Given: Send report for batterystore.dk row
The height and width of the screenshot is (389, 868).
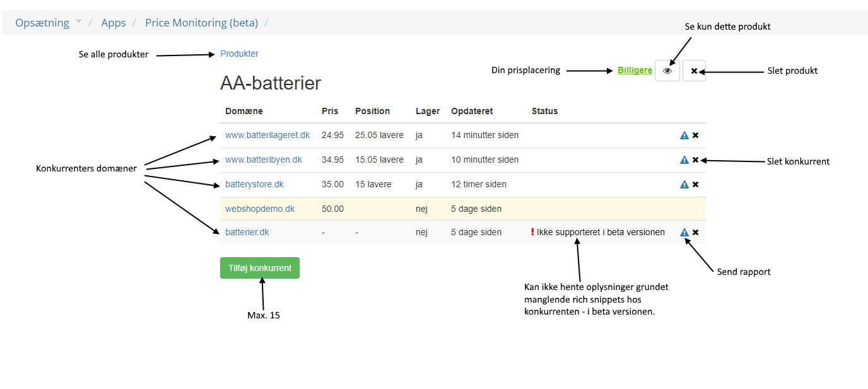Looking at the screenshot, I should [x=684, y=185].
